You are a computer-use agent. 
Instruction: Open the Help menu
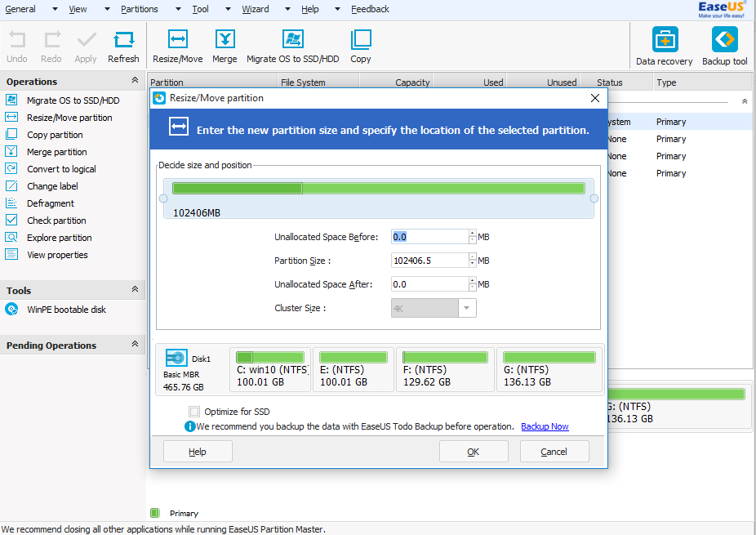[x=310, y=9]
